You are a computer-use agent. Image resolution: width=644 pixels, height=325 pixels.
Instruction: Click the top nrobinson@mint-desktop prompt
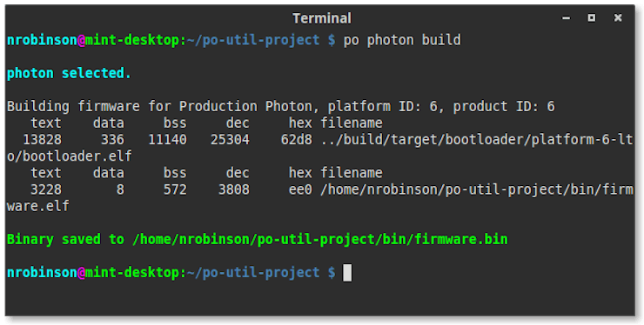[93, 40]
